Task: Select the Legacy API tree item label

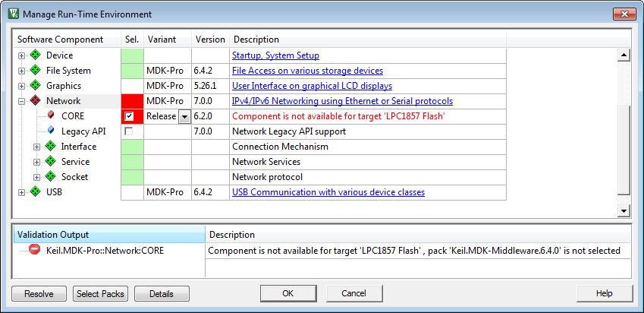Action: (x=83, y=131)
